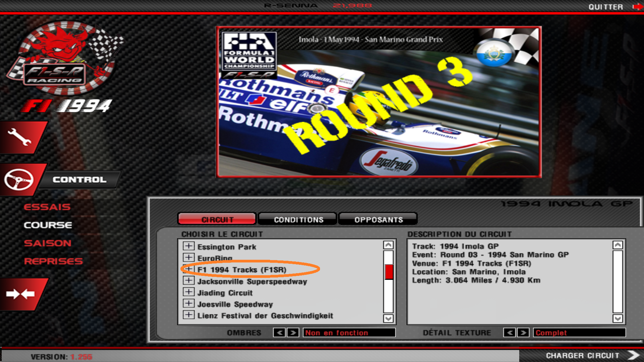Select Joesville Speedway in list
Image resolution: width=644 pixels, height=362 pixels.
click(235, 304)
